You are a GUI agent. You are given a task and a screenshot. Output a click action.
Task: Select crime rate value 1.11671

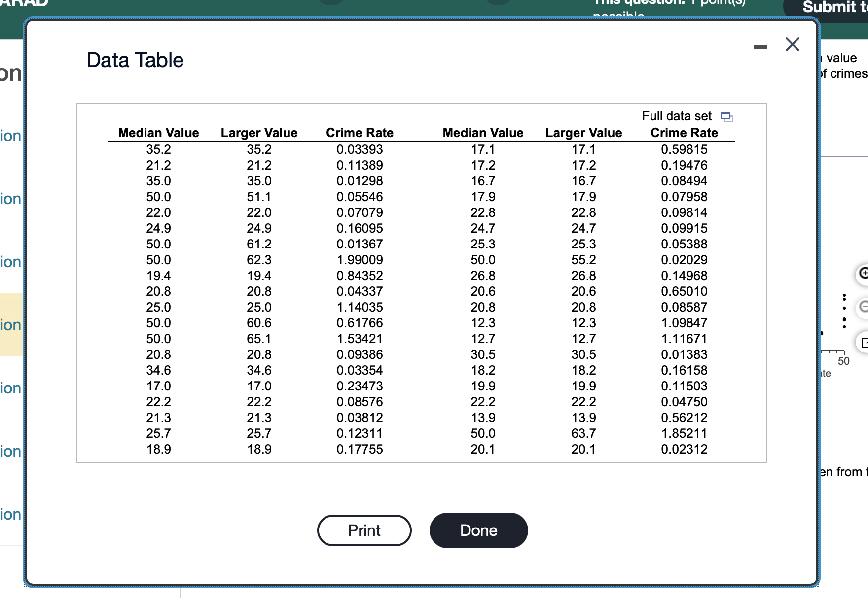[685, 339]
